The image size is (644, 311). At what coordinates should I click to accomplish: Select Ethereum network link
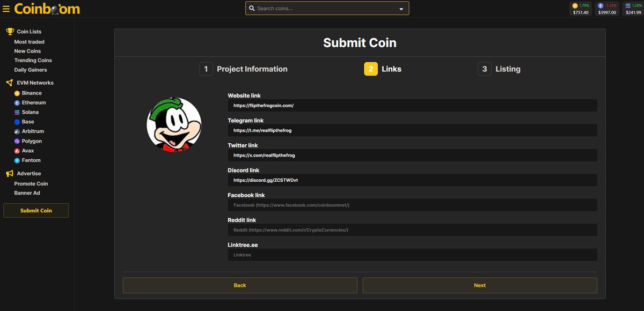34,103
